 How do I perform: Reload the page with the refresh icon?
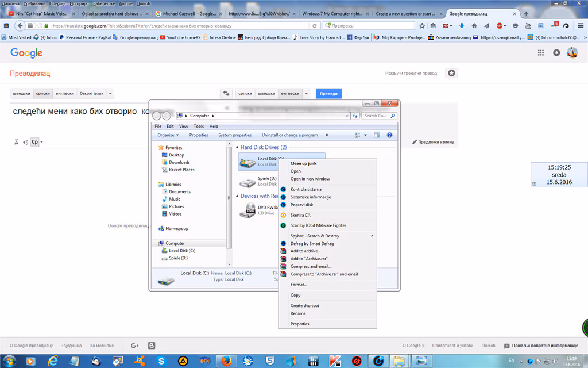(315, 26)
